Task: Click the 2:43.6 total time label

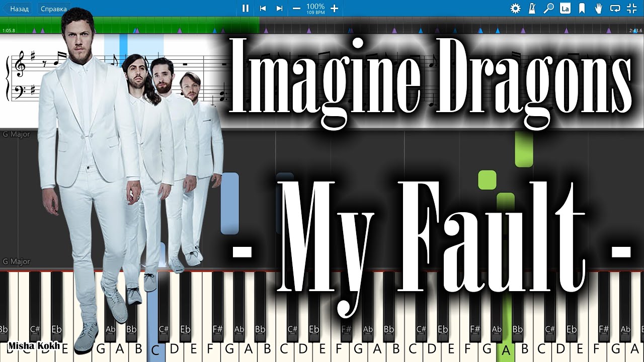Action: pyautogui.click(x=635, y=31)
